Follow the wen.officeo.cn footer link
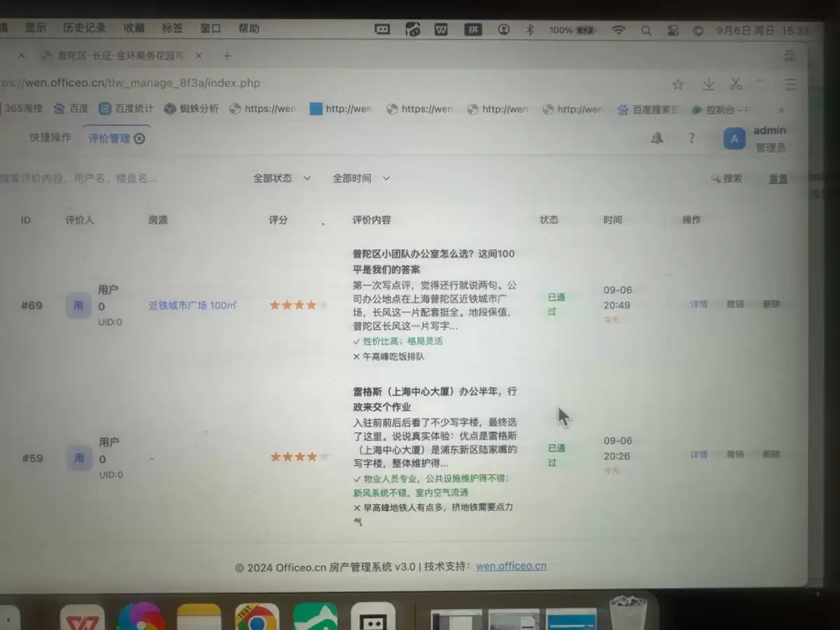 511,566
